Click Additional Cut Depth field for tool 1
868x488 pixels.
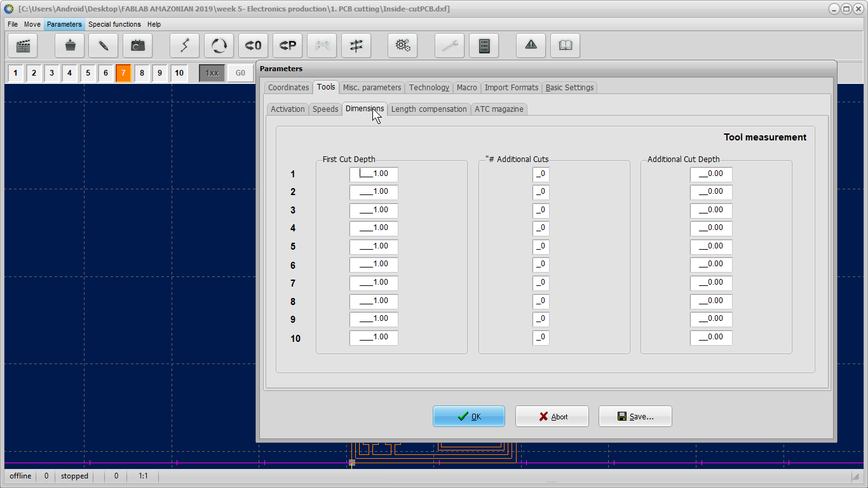[712, 174]
